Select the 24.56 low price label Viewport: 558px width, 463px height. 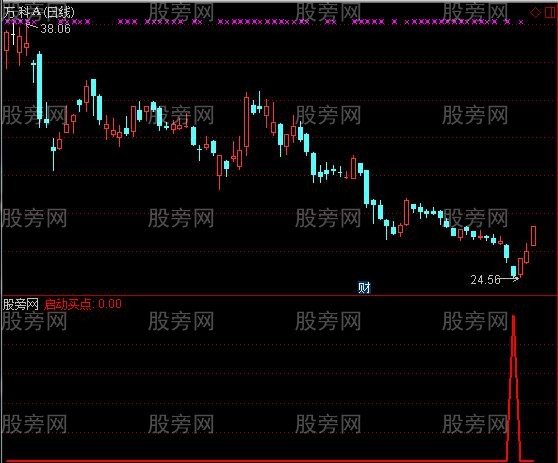pyautogui.click(x=485, y=280)
